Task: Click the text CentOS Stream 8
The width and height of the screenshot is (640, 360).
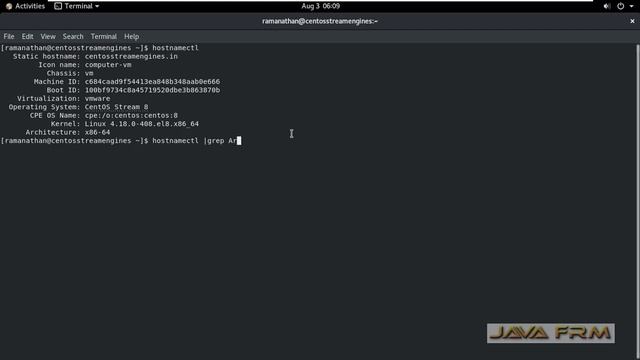Action: 116,107
